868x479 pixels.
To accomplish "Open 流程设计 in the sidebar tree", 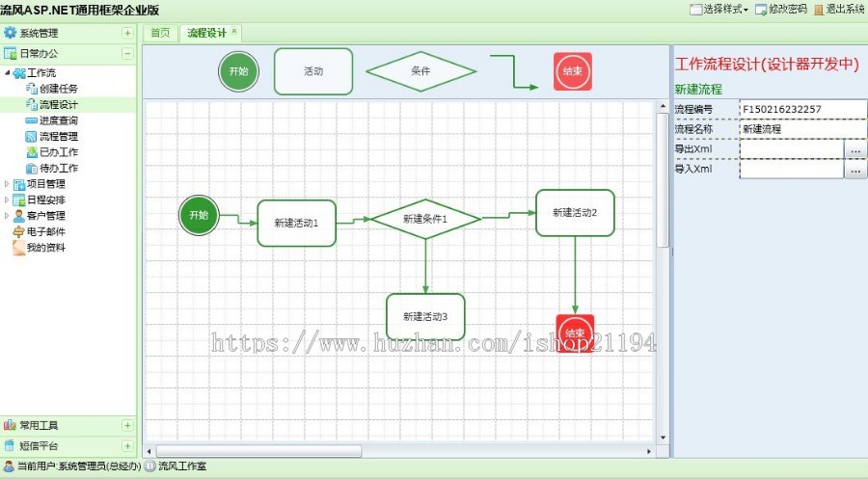I will click(59, 104).
